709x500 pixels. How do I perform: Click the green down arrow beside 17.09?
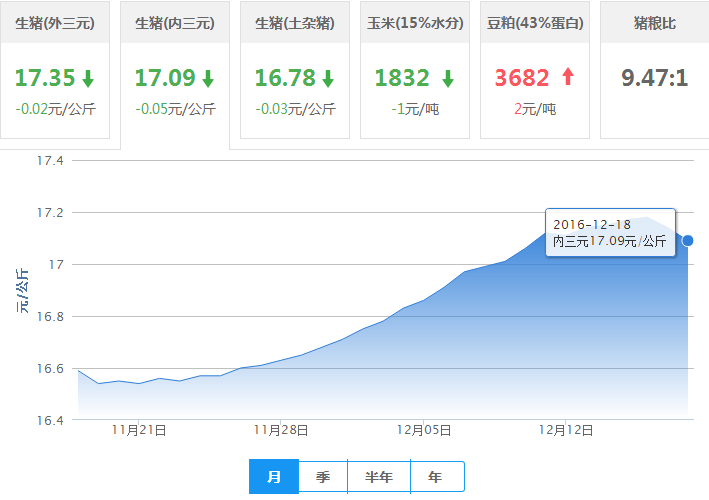[208, 78]
